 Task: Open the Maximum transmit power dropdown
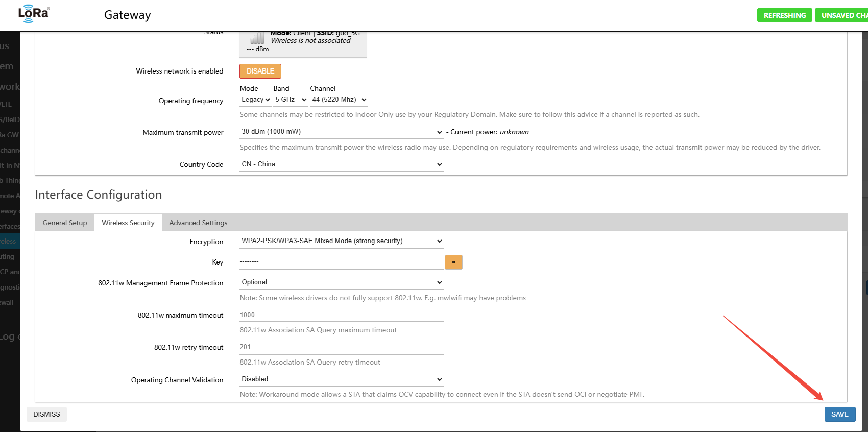coord(341,132)
